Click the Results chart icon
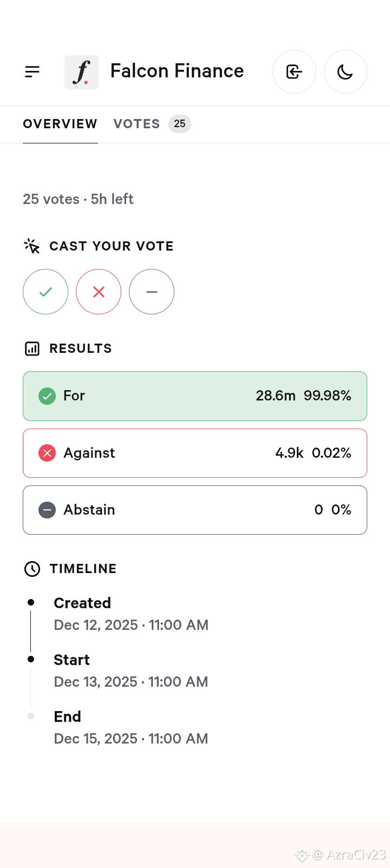The image size is (390, 868). 32,348
